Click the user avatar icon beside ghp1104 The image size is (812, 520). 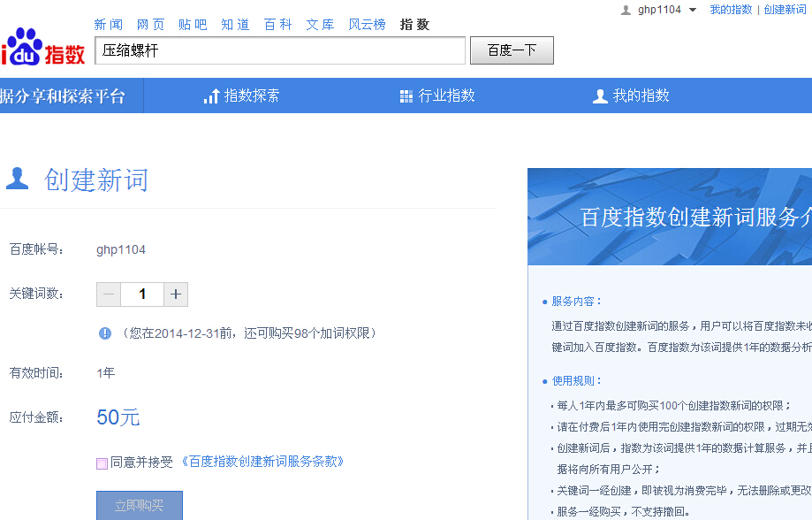click(626, 10)
